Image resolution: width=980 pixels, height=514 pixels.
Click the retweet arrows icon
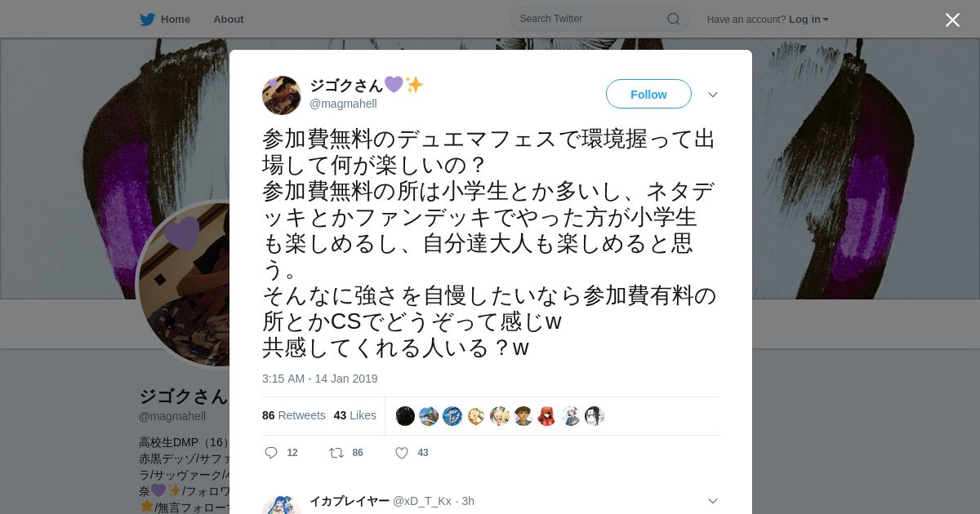pyautogui.click(x=336, y=453)
